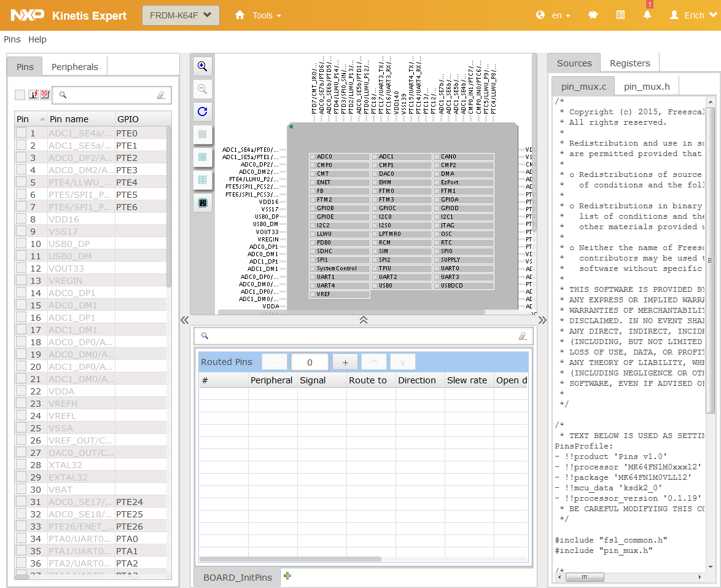The height and width of the screenshot is (588, 721).
Task: Enable ADC0 peripheral checkbox on chip
Action: point(313,157)
